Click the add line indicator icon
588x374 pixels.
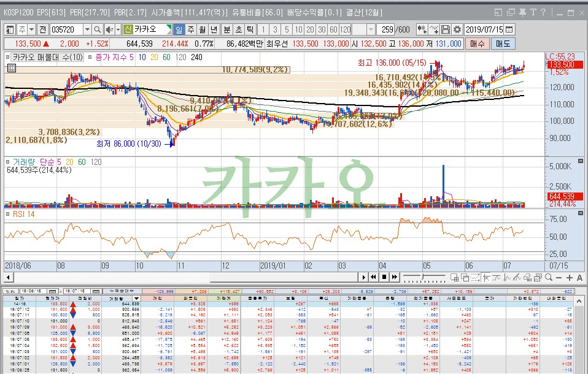(x=434, y=29)
